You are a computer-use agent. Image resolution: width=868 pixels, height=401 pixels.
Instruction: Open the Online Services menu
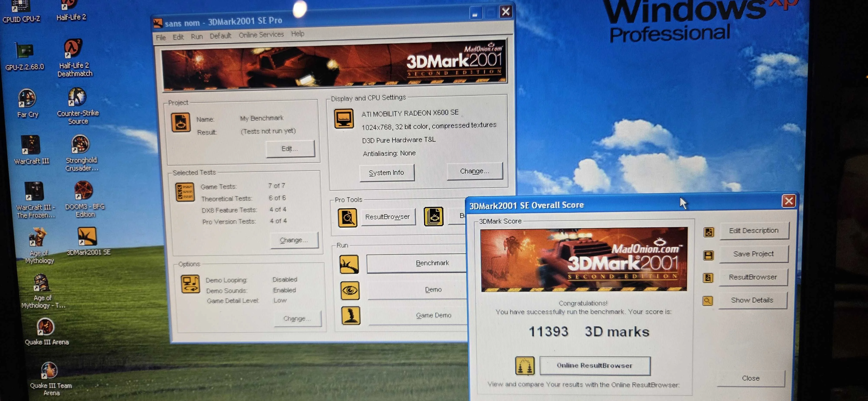(261, 35)
